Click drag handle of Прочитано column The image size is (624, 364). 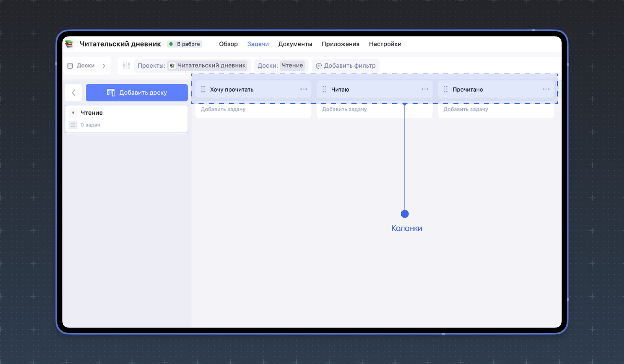click(x=445, y=89)
